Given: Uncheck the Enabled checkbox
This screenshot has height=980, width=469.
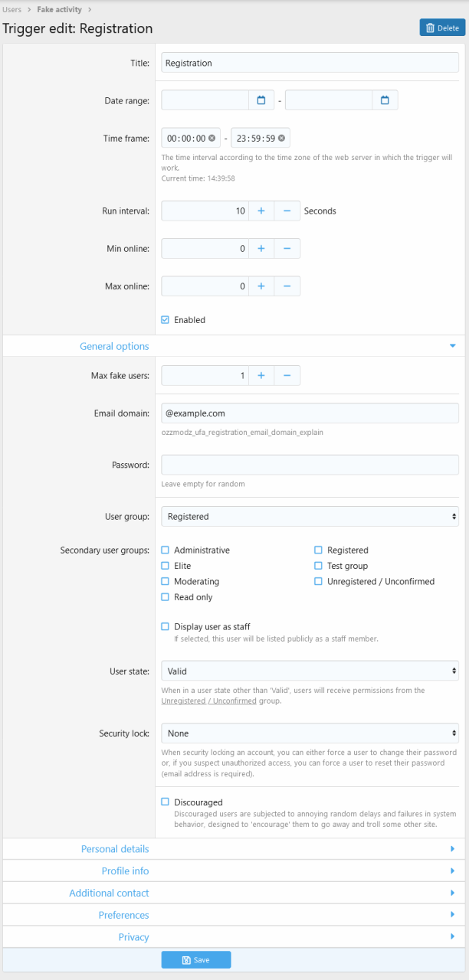Looking at the screenshot, I should pyautogui.click(x=166, y=320).
